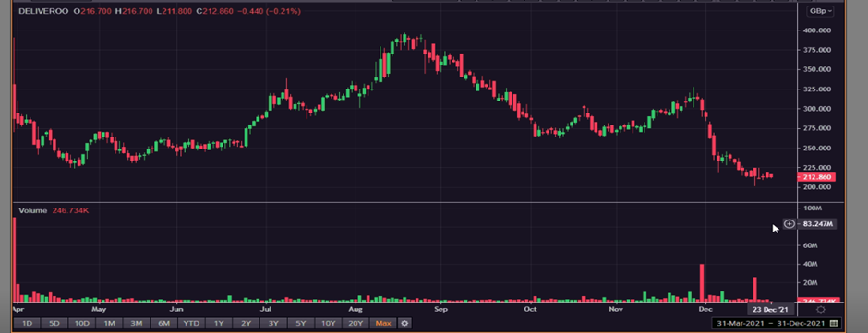This screenshot has width=868, height=333.
Task: Open the GBp currency dropdown
Action: [x=821, y=11]
